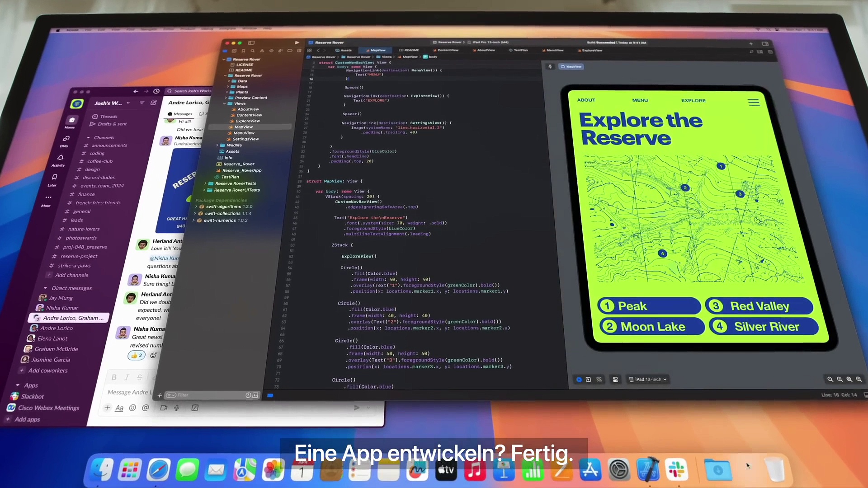Collapse the Channels section in Slack
Viewport: 868px width, 488px height.
[x=89, y=138]
